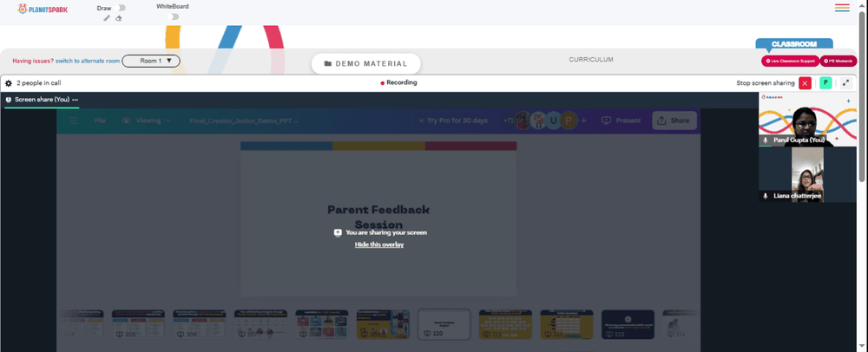Expand the Viewing mode dropdown
This screenshot has height=352, width=868.
click(147, 121)
